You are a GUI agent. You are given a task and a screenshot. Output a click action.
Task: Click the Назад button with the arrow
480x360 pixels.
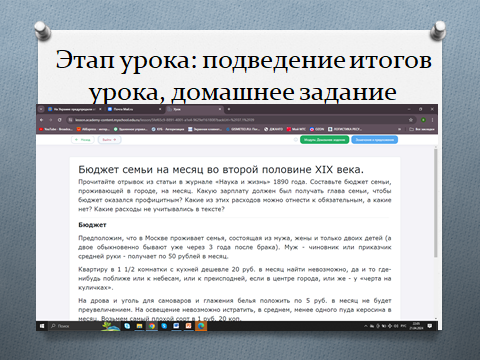(83, 140)
